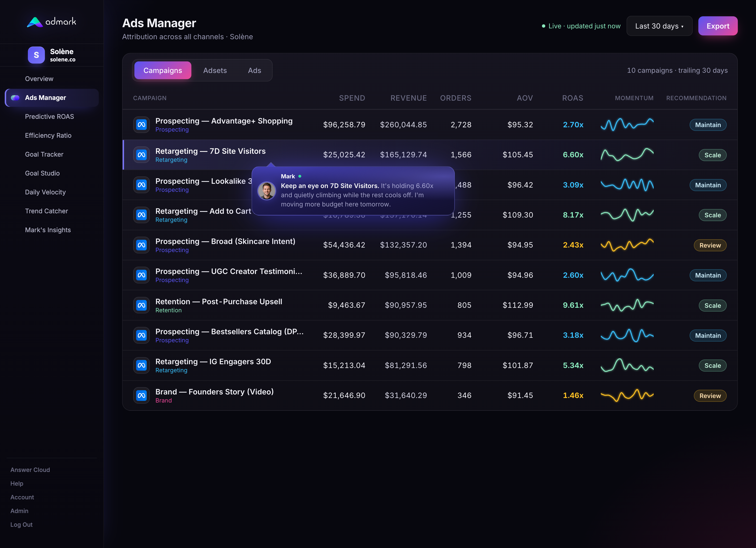Click the Meta icon for Bestsellers Catalog
The width and height of the screenshot is (756, 548).
141,335
